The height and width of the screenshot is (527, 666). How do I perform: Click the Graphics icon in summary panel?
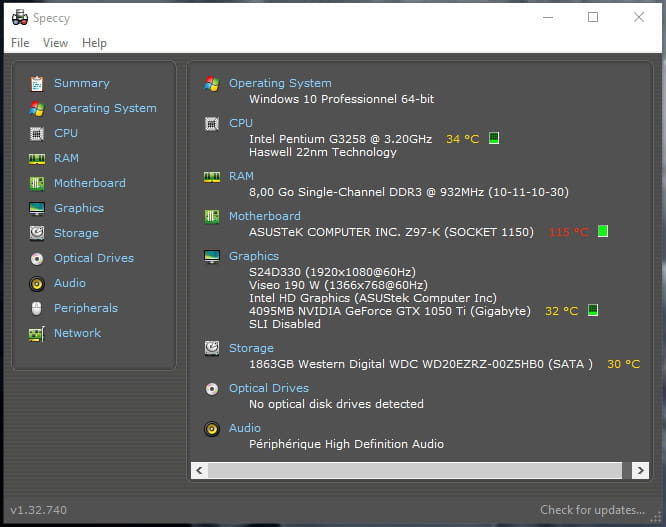(x=212, y=256)
